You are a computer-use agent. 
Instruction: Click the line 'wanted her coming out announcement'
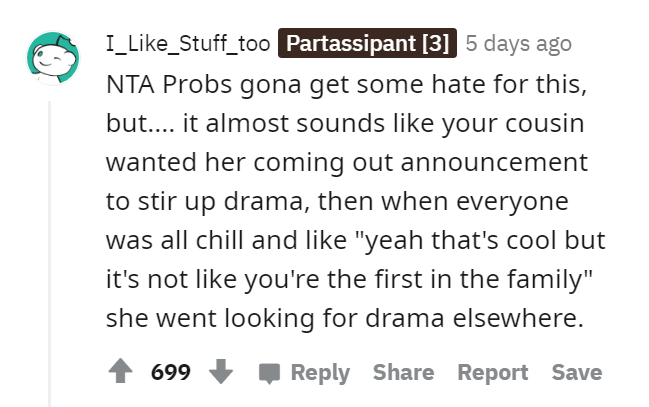347,163
